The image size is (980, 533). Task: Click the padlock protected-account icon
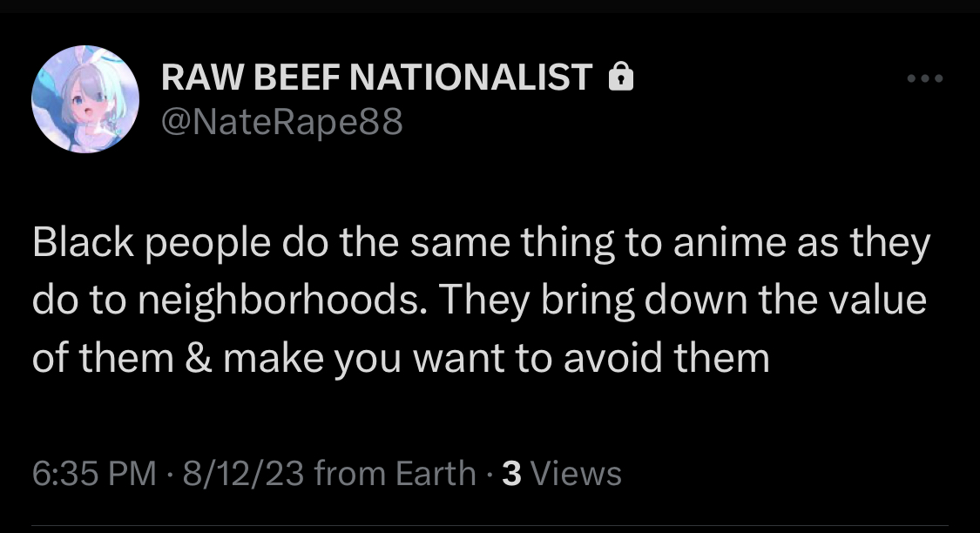pyautogui.click(x=619, y=78)
